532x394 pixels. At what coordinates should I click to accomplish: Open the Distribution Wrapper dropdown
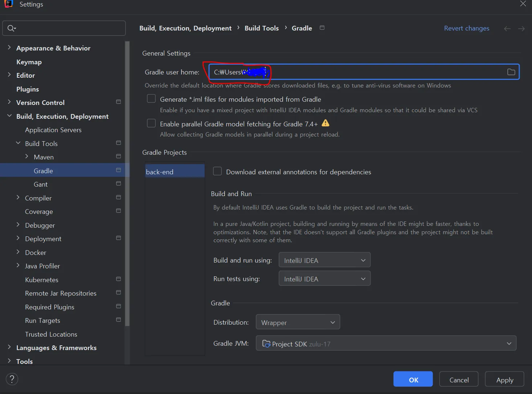click(298, 322)
